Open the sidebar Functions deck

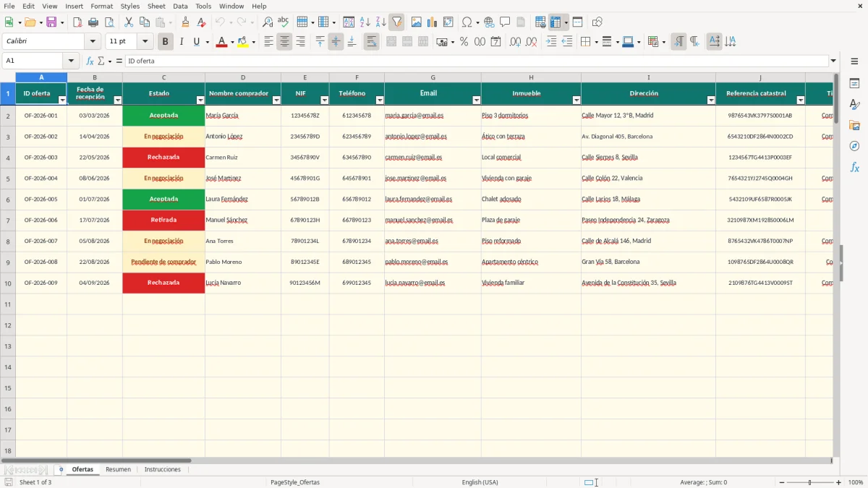[854, 167]
